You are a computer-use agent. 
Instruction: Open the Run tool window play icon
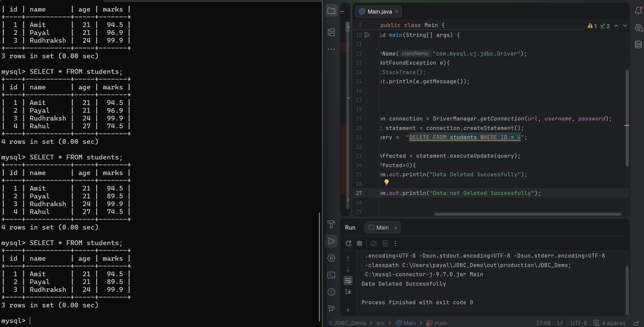[x=331, y=241]
